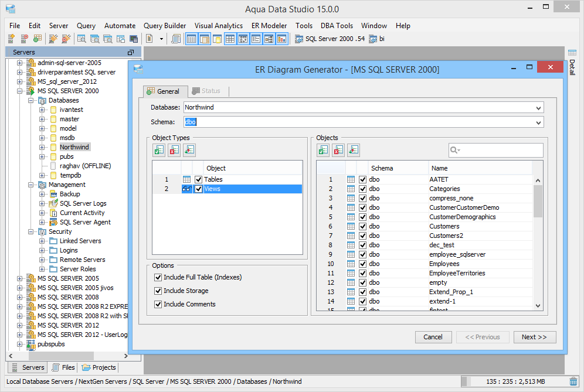Viewport: 584px width, 392px height.
Task: Click the new document page icon in toolbar
Action: [x=150, y=38]
